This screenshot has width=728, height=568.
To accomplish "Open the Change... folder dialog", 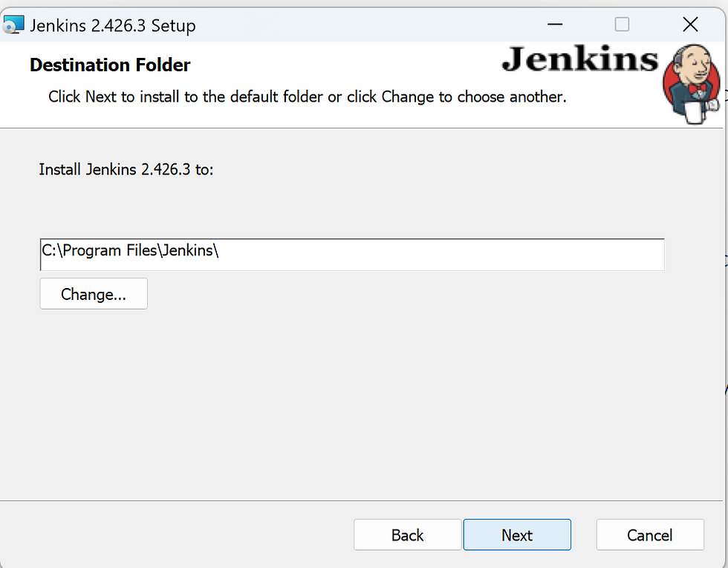I will pyautogui.click(x=94, y=294).
